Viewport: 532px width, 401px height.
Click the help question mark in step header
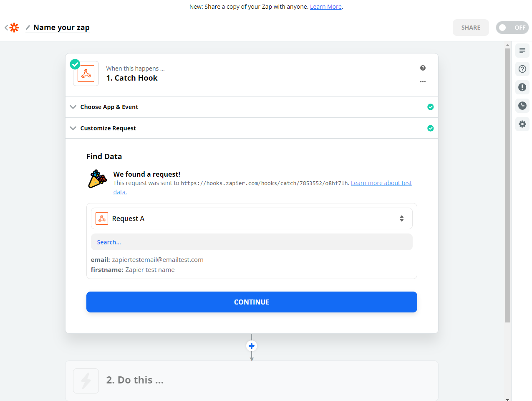(423, 68)
